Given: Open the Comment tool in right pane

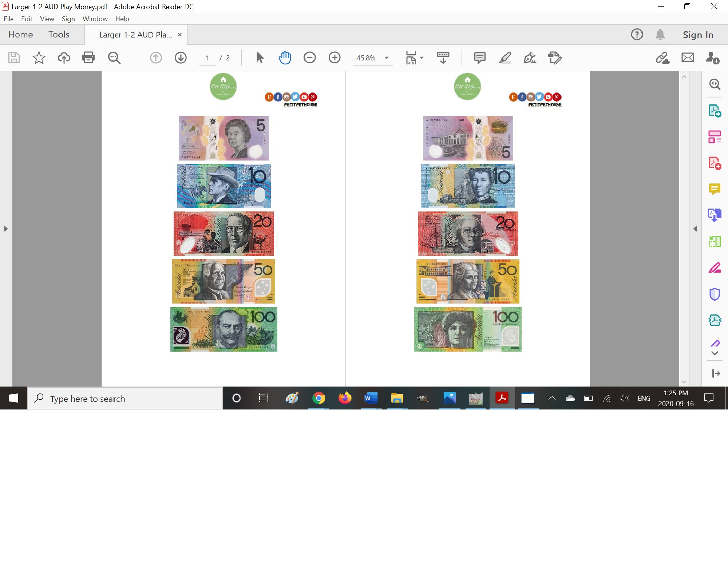Looking at the screenshot, I should click(x=715, y=189).
